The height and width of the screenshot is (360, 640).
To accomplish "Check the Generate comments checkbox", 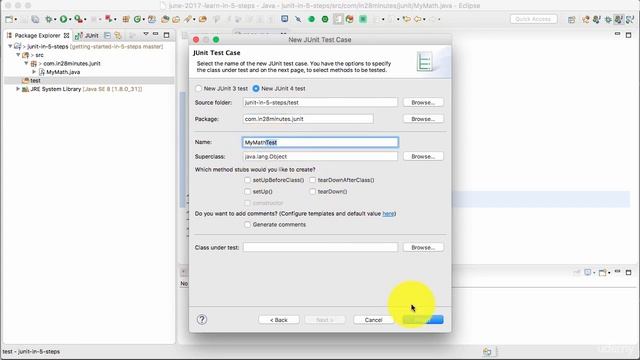I will click(247, 224).
